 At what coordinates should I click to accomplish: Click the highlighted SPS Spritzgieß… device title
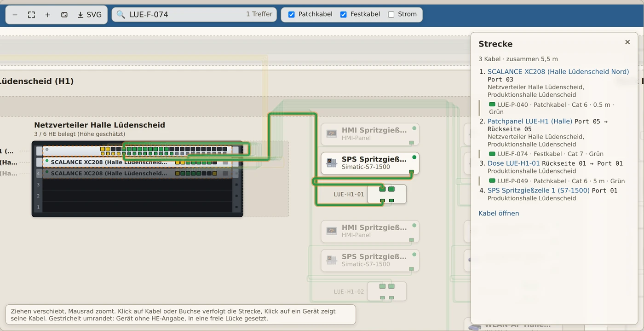click(x=374, y=159)
